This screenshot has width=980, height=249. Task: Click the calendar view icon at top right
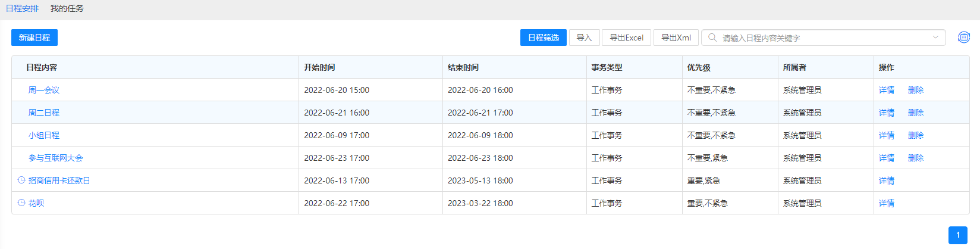(x=963, y=38)
